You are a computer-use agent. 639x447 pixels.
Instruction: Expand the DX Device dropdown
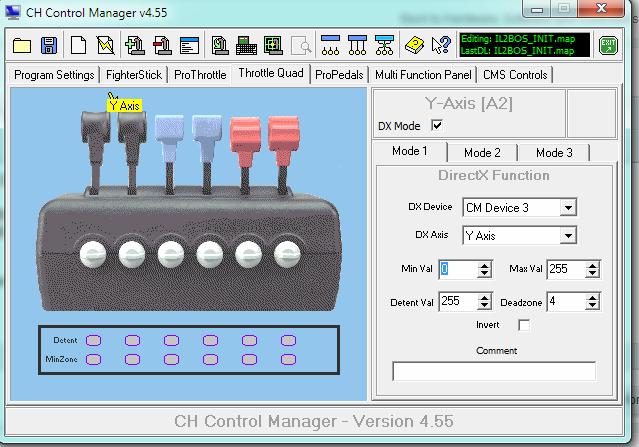point(568,208)
